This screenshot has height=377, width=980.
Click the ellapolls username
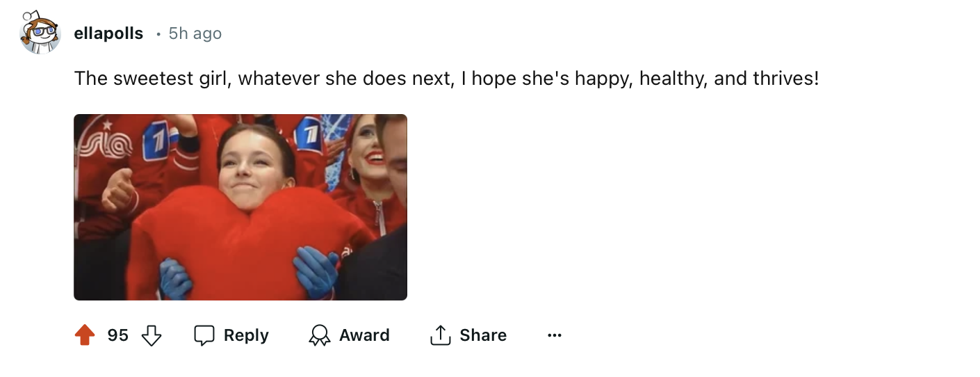point(108,33)
